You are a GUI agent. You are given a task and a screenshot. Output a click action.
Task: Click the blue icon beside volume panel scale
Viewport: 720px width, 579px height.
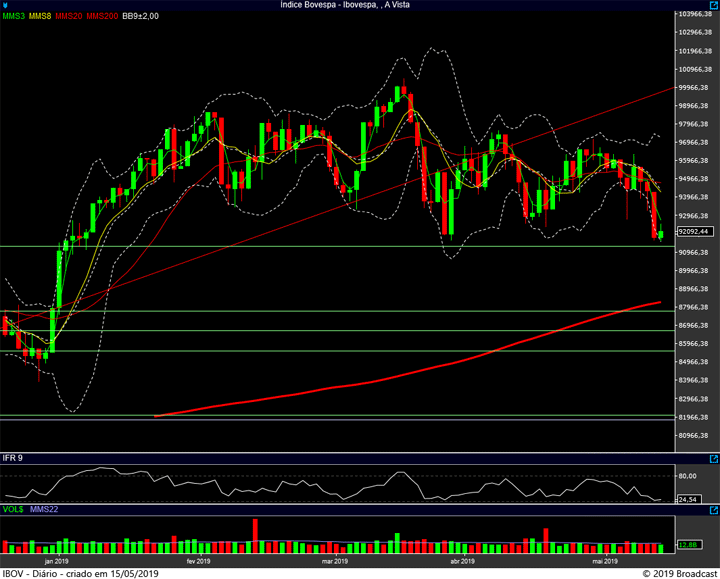coord(712,510)
